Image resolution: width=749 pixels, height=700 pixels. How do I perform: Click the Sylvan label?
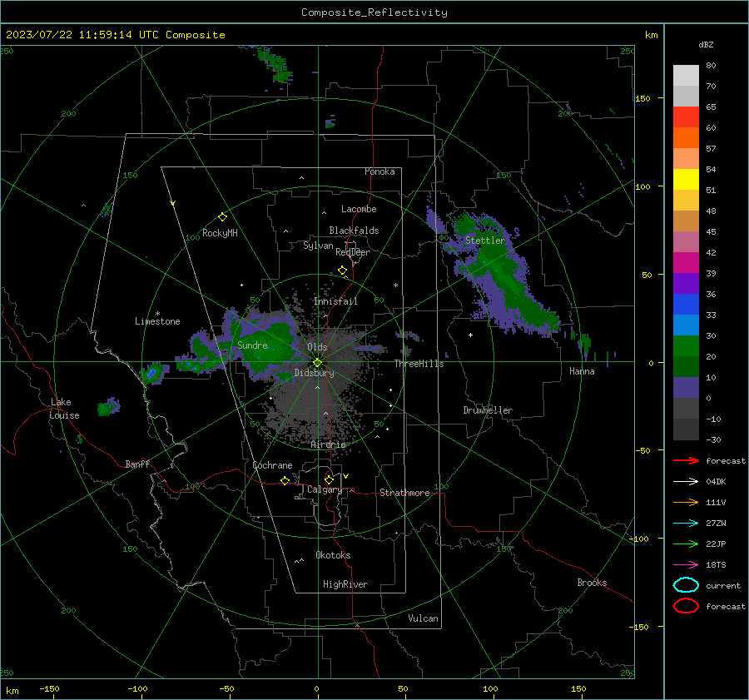[318, 246]
